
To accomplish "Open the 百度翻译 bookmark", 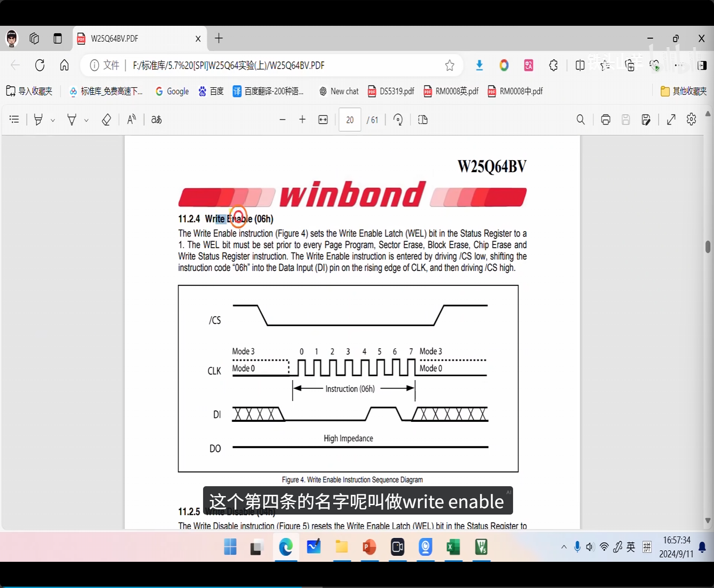I will pyautogui.click(x=268, y=91).
